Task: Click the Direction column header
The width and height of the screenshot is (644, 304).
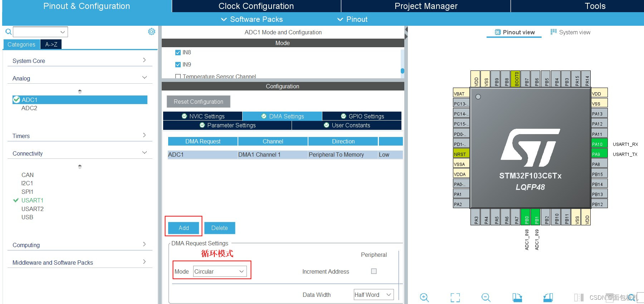Action: [343, 141]
